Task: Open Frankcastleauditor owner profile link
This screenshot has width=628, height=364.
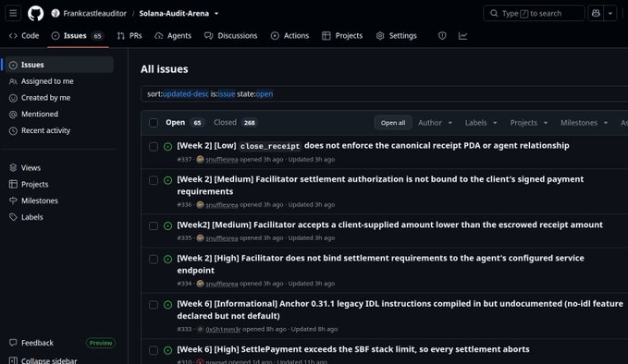Action: [94, 13]
